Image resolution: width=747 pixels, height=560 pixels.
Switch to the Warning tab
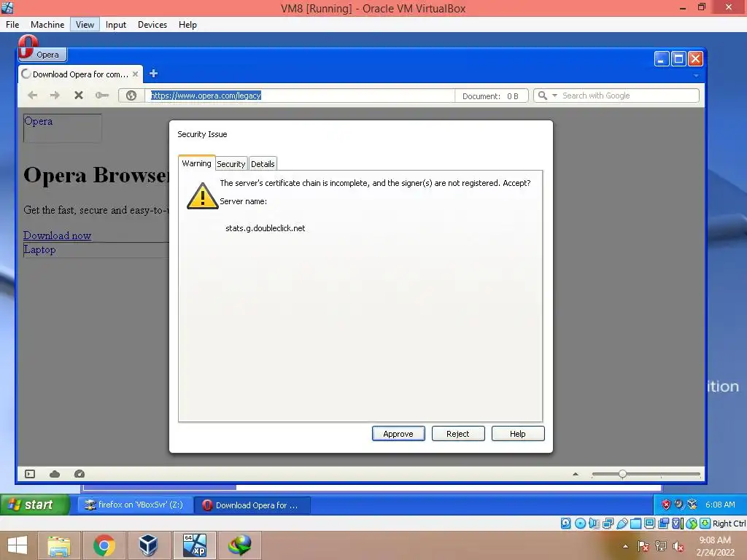(x=196, y=163)
